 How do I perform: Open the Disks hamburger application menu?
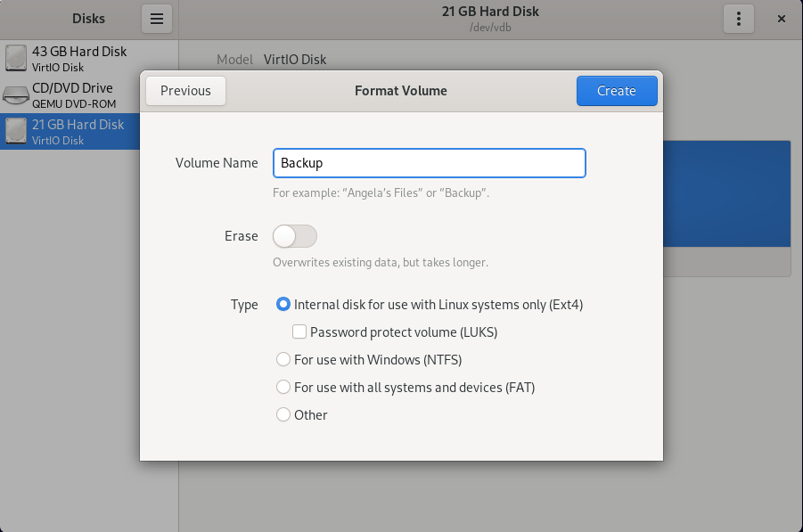[156, 18]
